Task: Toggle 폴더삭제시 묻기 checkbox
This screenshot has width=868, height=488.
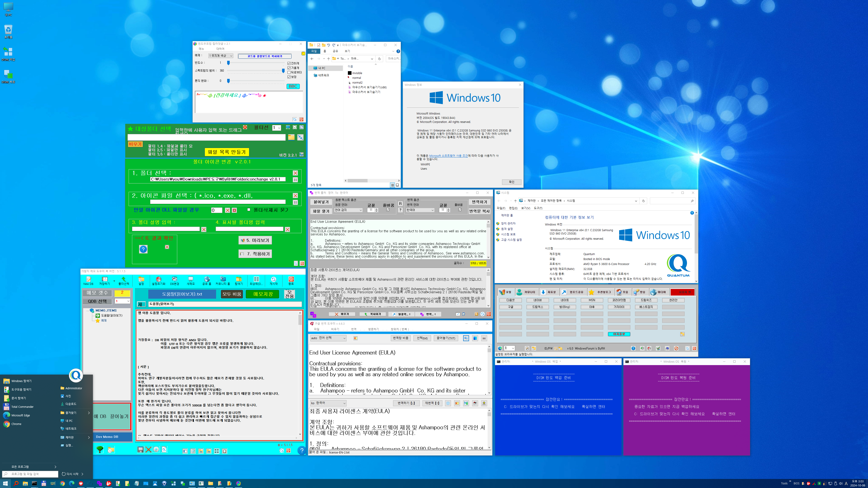Action: 249,209
